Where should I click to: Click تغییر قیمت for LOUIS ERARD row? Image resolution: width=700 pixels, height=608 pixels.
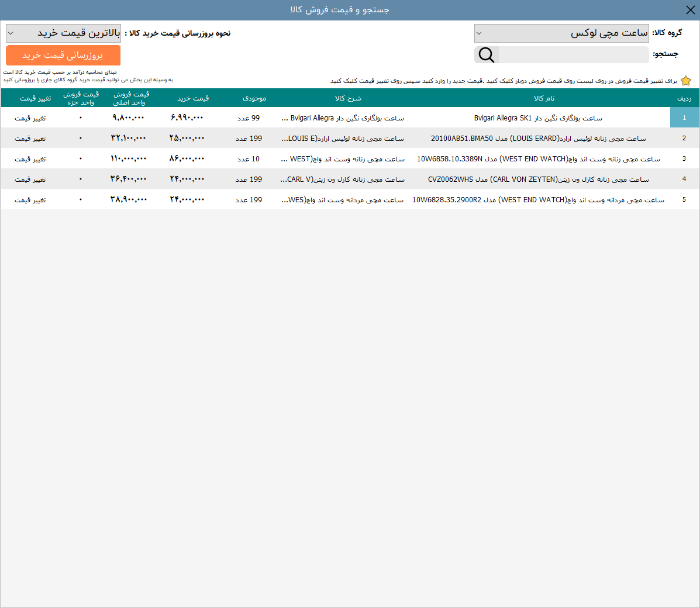pos(30,139)
